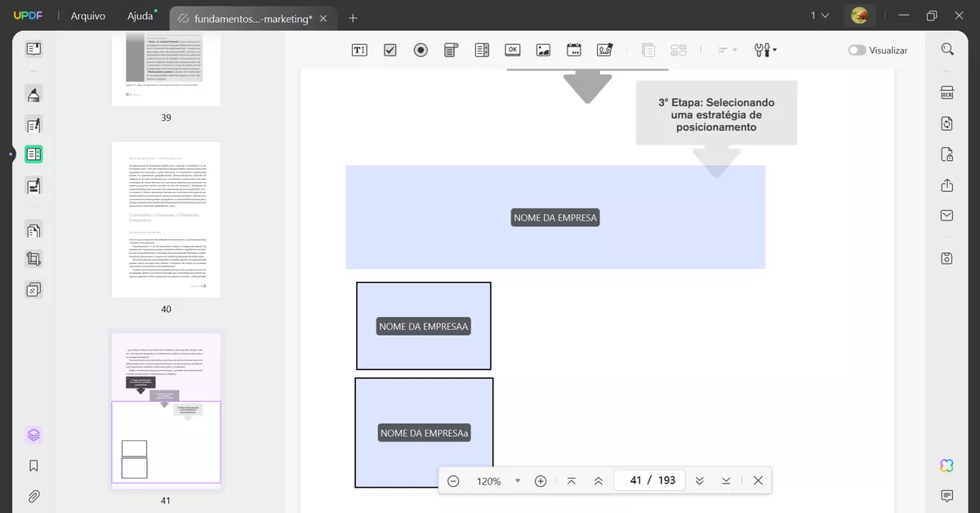Screen dimensions: 980x513
Task: Zoom out with the minus button
Action: click(x=453, y=480)
